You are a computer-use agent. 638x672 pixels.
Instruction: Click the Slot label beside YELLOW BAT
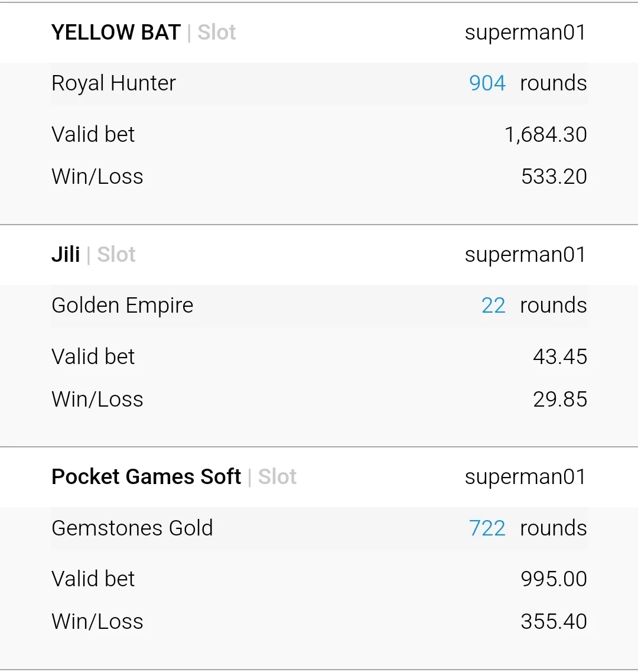216,33
